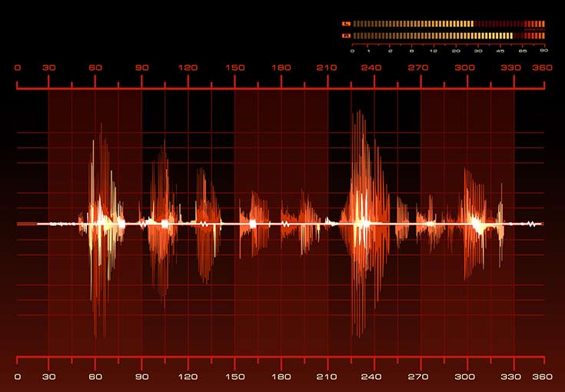Viewport: 565px width, 392px height.
Task: Select the 60 mark on the top ruler
Action: [95, 68]
